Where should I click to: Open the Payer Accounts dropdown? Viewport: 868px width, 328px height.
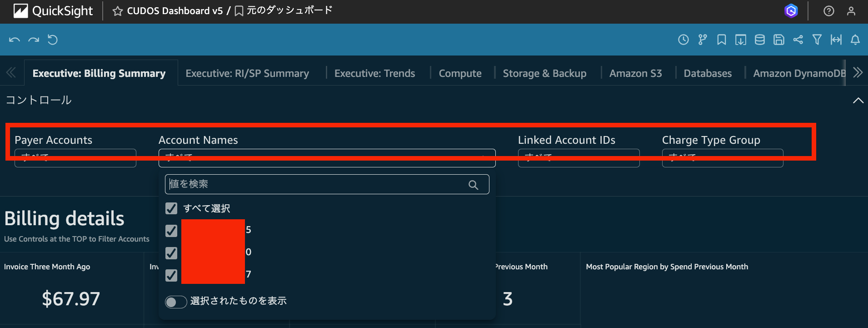coord(75,158)
